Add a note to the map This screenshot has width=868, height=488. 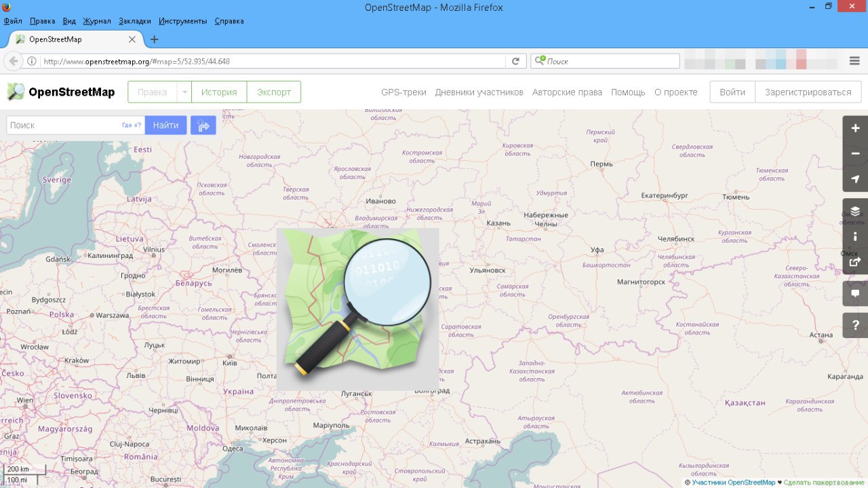tap(855, 293)
